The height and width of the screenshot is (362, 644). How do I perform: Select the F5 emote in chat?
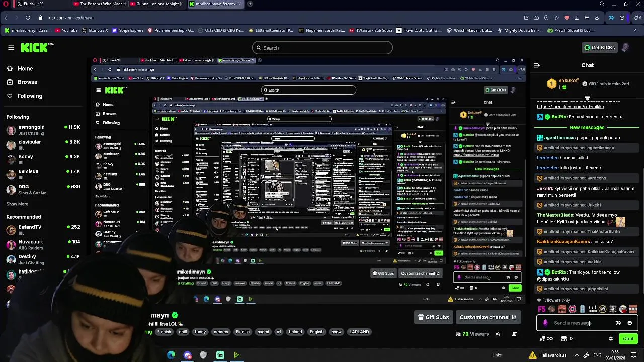click(x=541, y=309)
